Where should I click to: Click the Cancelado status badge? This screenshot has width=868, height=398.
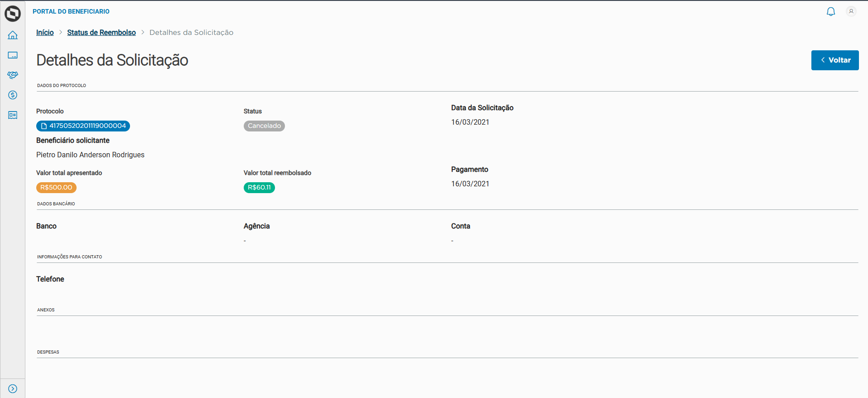[x=264, y=126]
